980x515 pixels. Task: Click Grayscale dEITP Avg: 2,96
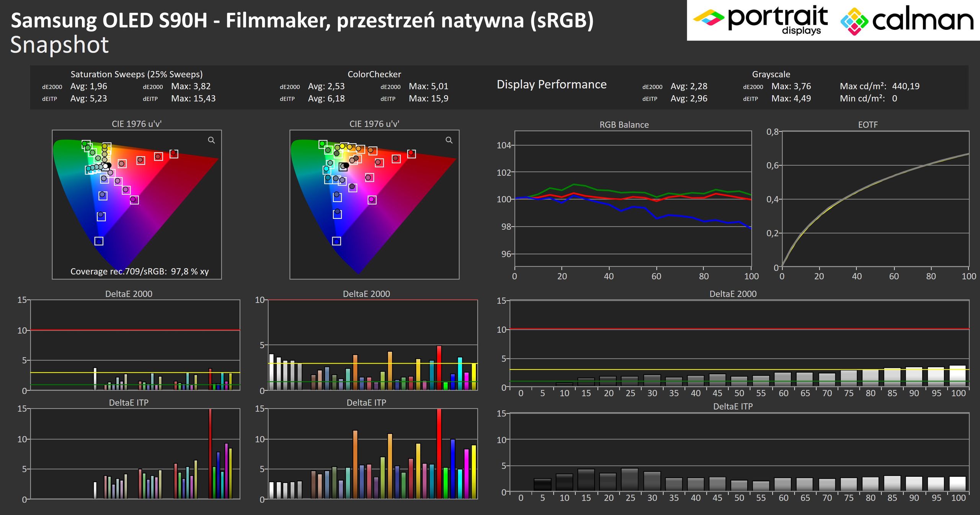coord(689,99)
